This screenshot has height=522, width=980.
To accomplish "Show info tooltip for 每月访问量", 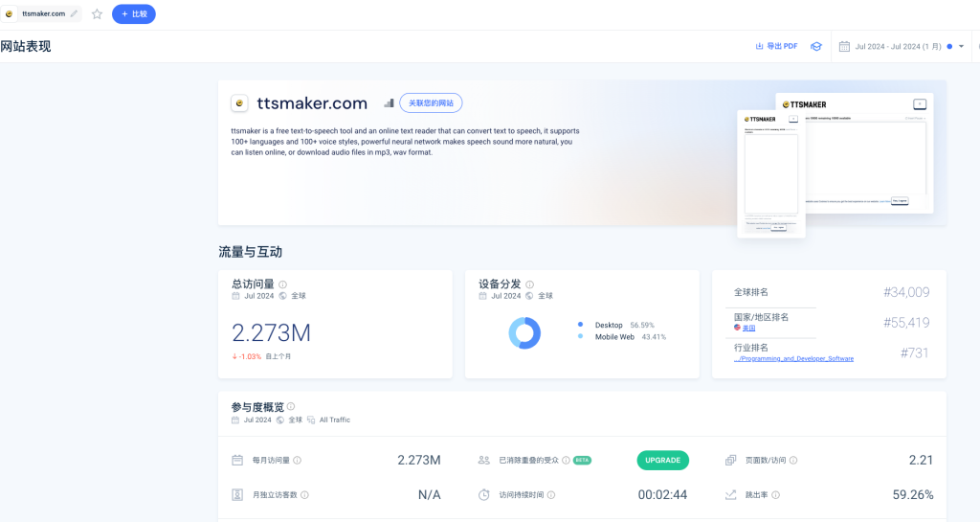I will pos(298,460).
